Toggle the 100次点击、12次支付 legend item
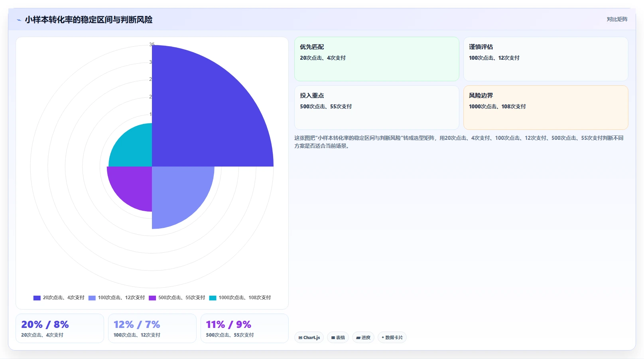The height and width of the screenshot is (359, 644). click(116, 298)
